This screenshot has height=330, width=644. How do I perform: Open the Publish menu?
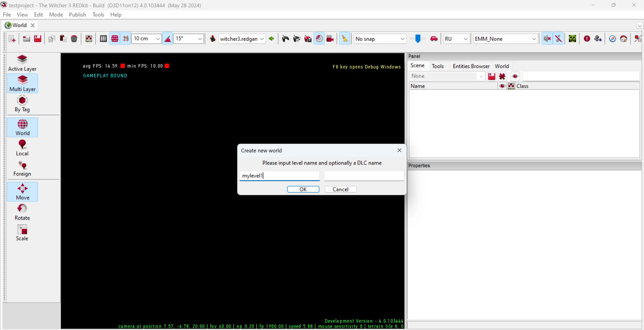click(77, 15)
